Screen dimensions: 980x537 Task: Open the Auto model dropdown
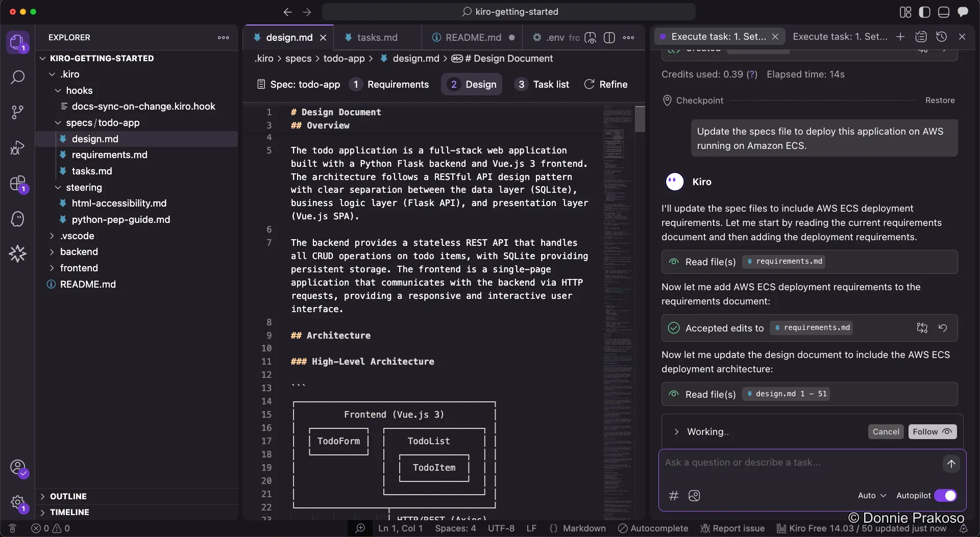(872, 496)
